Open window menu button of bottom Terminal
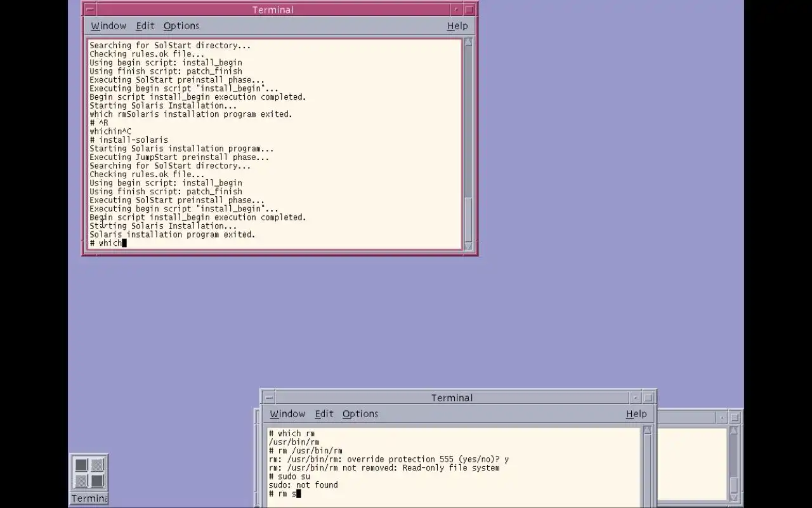812x508 pixels. [269, 398]
